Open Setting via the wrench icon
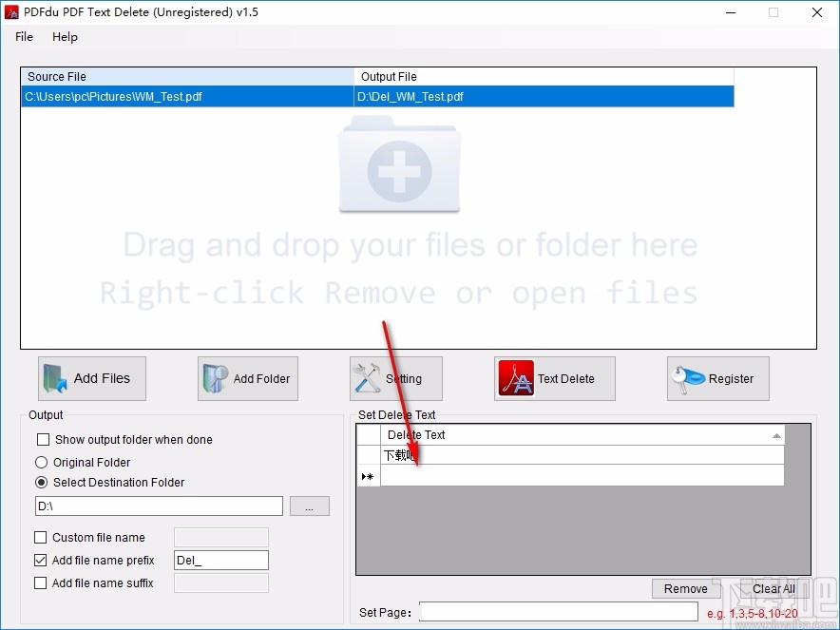The height and width of the screenshot is (630, 840). click(368, 377)
